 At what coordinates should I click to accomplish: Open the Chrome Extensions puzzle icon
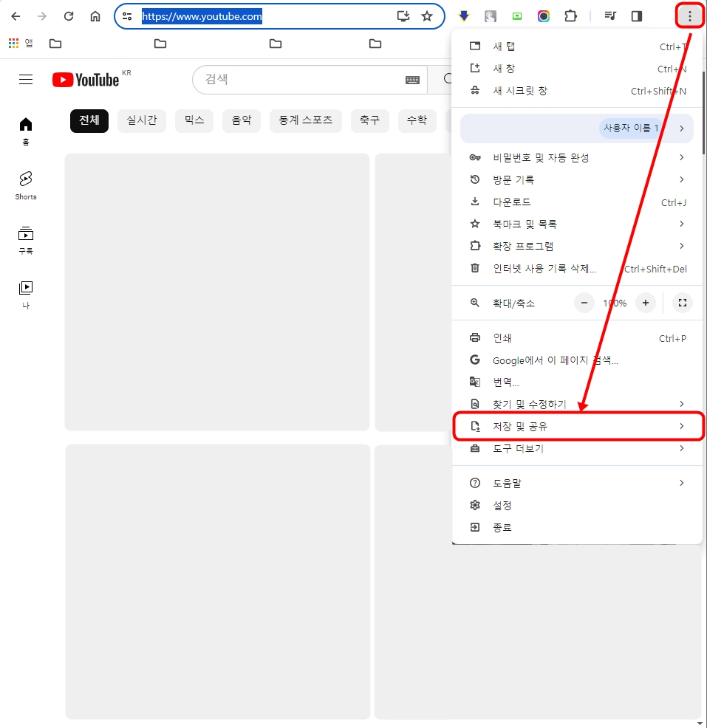pyautogui.click(x=571, y=16)
